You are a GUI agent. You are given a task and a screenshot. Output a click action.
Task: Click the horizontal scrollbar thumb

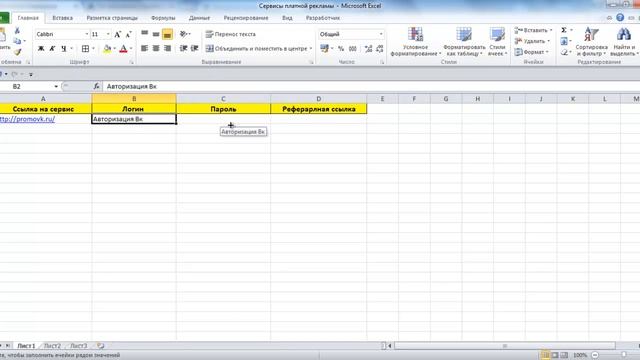coord(505,346)
